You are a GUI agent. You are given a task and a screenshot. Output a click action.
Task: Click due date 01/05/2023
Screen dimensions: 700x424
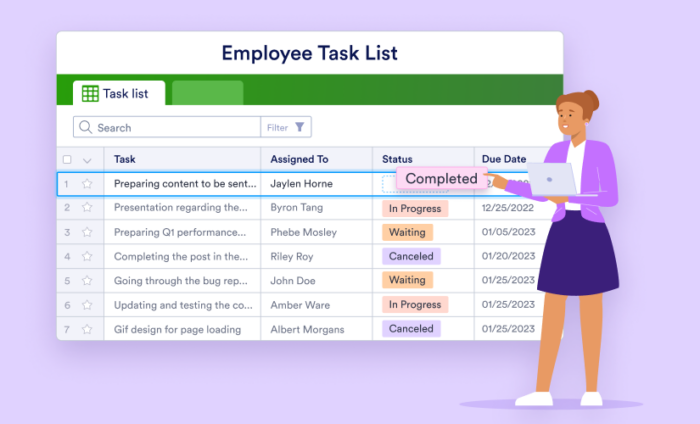click(508, 232)
